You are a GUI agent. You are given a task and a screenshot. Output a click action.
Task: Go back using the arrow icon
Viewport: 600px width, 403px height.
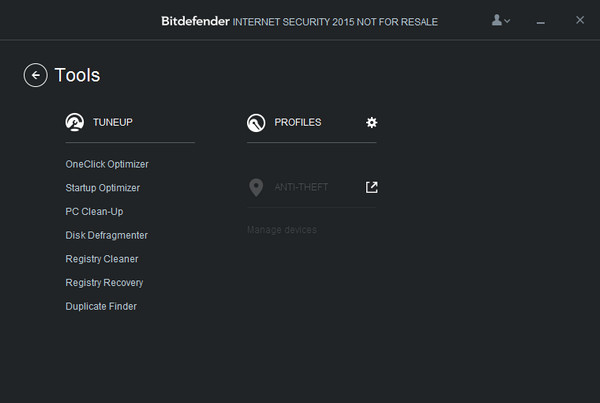point(36,75)
